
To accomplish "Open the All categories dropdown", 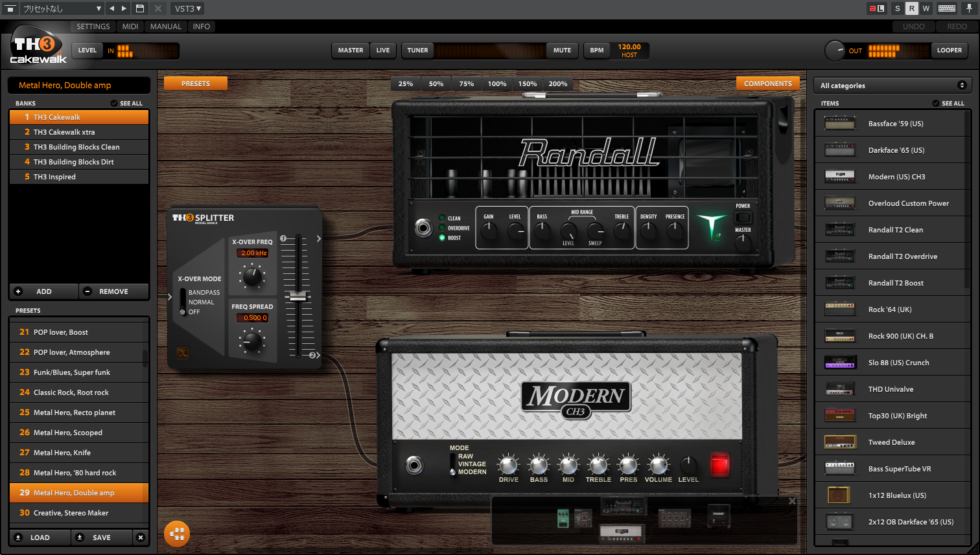I will click(892, 85).
